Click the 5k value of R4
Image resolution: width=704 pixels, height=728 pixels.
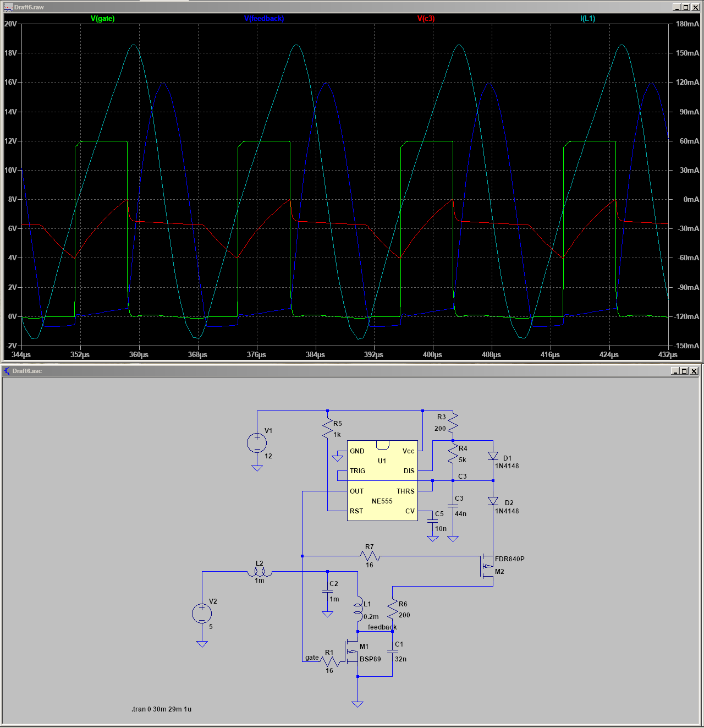click(x=463, y=460)
